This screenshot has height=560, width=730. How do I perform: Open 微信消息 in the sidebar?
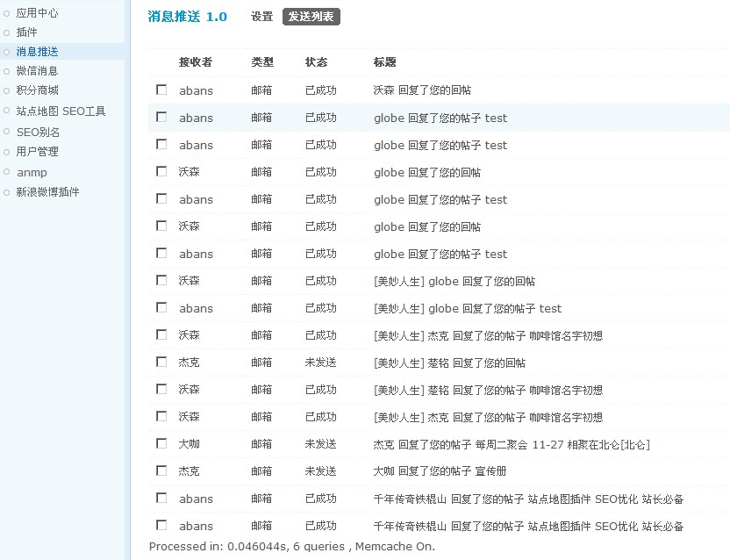coord(37,71)
